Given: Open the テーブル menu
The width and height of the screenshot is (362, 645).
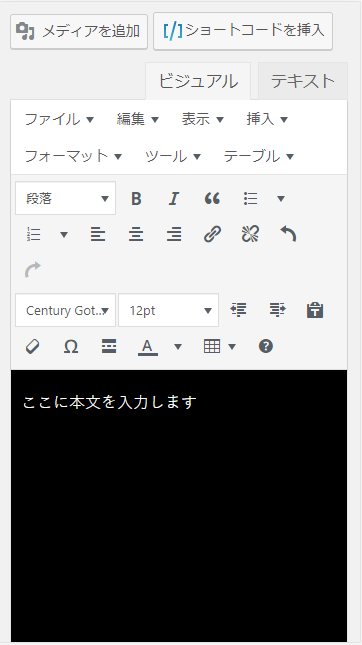Looking at the screenshot, I should [x=259, y=156].
